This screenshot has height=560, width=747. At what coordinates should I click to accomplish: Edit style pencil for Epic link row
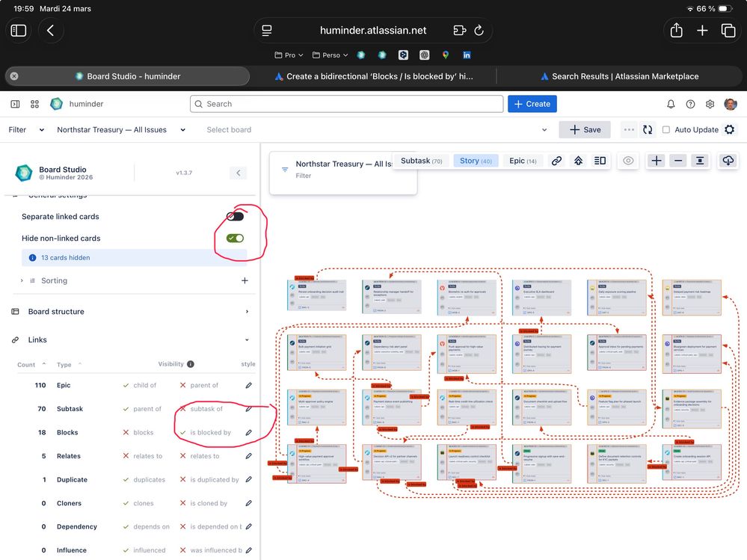[249, 385]
